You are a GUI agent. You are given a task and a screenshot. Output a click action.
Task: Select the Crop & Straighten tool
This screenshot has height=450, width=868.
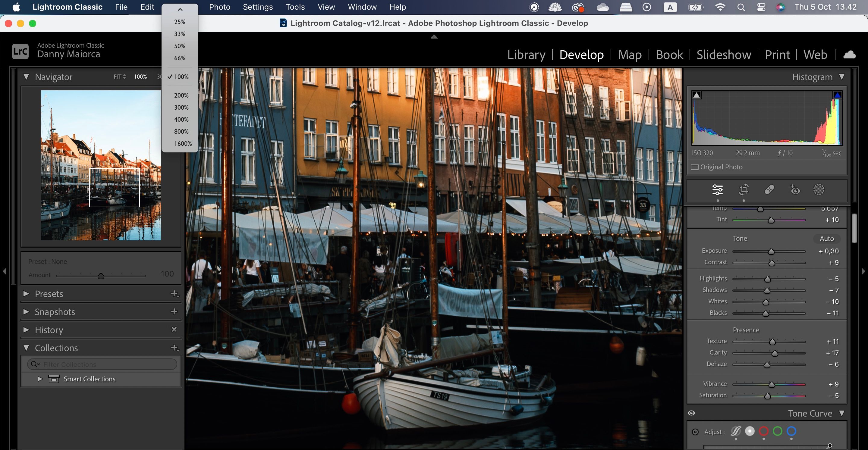744,190
